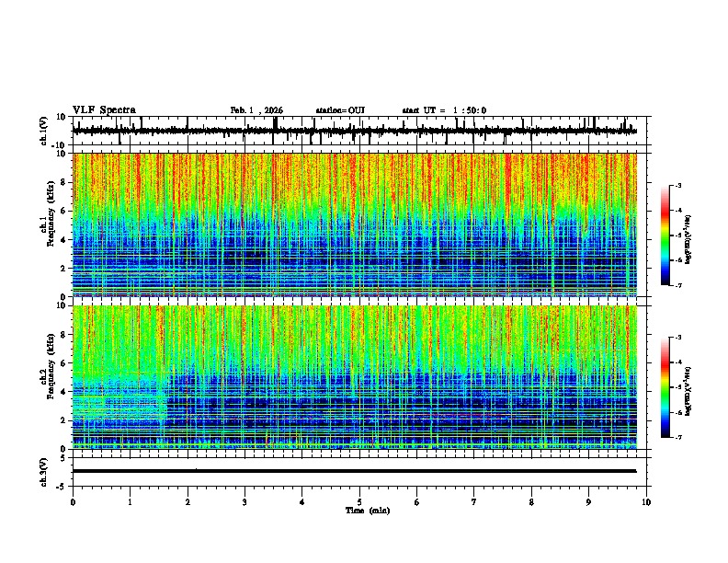Click the ch.1 "Frequency (kHz)" axis label
Image resolution: width=728 pixels, height=563 pixels.
click(x=51, y=214)
